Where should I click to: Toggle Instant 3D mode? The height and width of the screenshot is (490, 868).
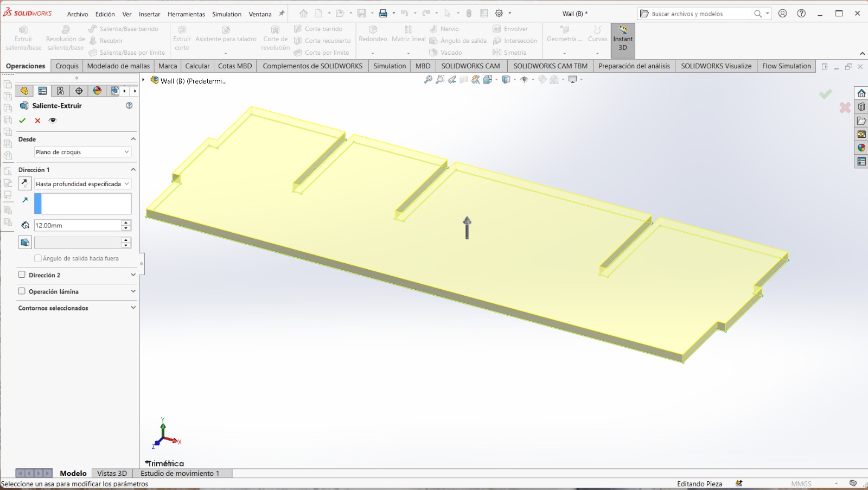[623, 41]
